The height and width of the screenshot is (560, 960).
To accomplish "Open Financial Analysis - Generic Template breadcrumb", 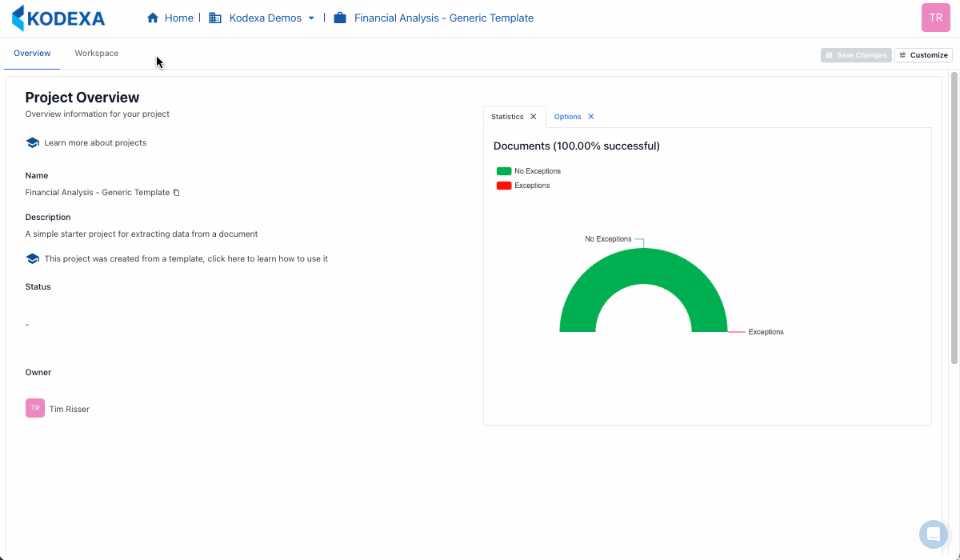I will (x=444, y=18).
